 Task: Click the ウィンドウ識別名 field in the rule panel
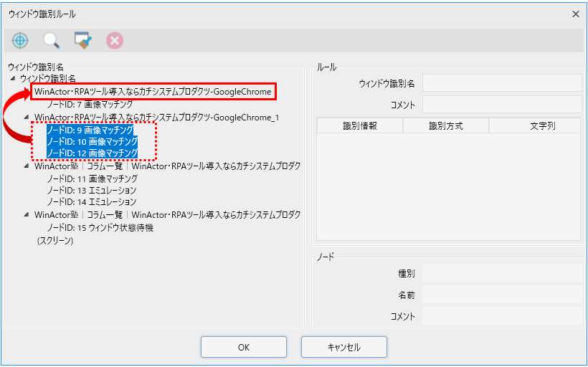coord(502,83)
